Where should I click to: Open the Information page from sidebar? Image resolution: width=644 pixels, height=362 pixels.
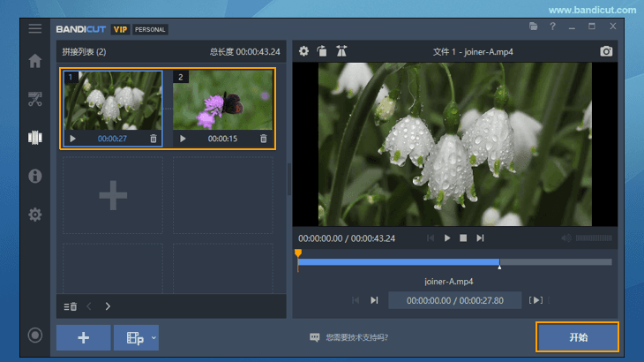pos(35,176)
